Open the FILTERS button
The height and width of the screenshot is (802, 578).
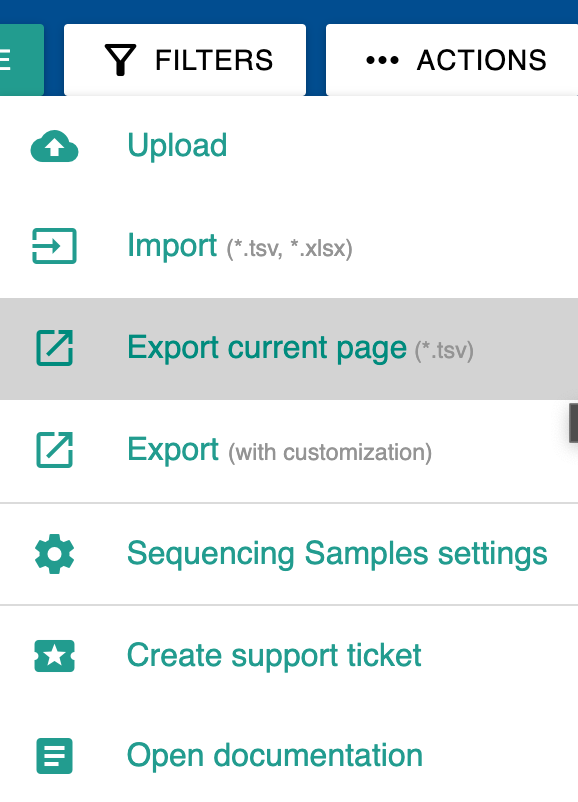click(185, 60)
